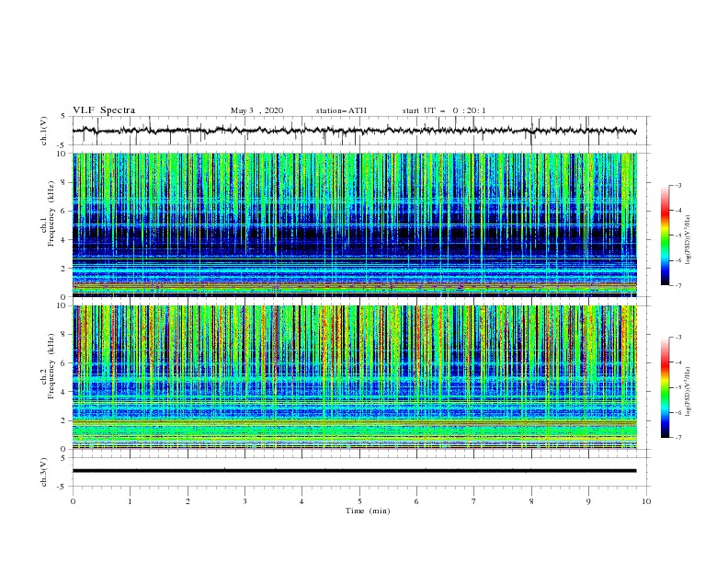
Task: Click the ch.2 'Frequency (kHz)' axis label
Action: (51, 366)
